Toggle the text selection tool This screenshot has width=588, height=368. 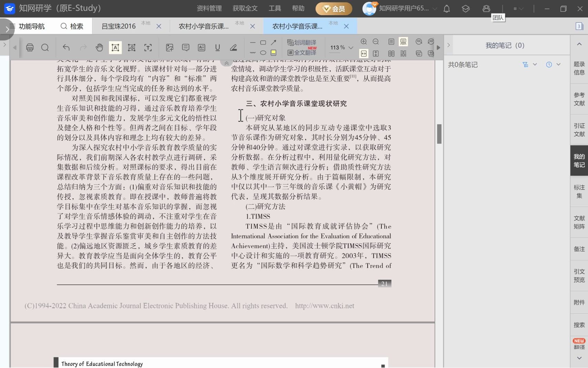tap(115, 48)
